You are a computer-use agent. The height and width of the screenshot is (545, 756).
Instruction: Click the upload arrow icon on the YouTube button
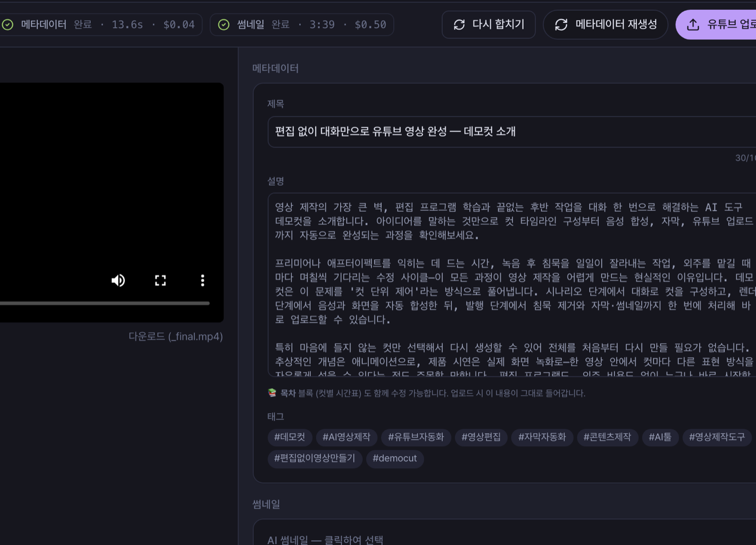click(x=693, y=25)
